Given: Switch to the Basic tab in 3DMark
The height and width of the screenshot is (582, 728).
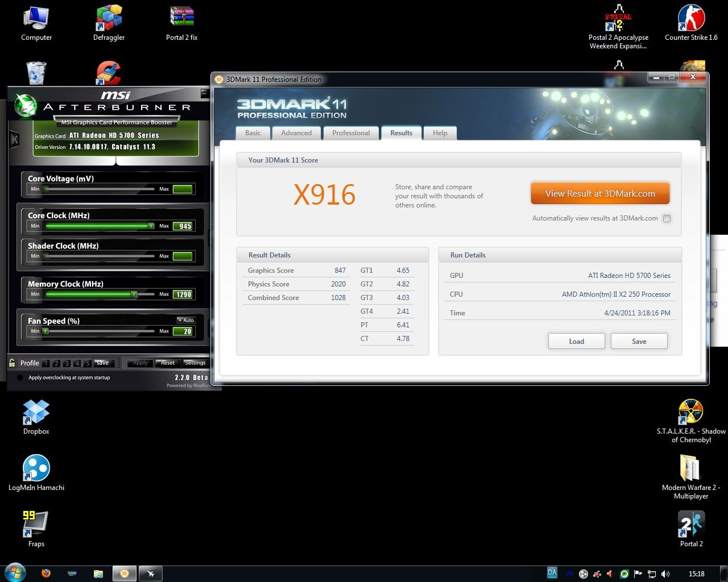Looking at the screenshot, I should (253, 133).
